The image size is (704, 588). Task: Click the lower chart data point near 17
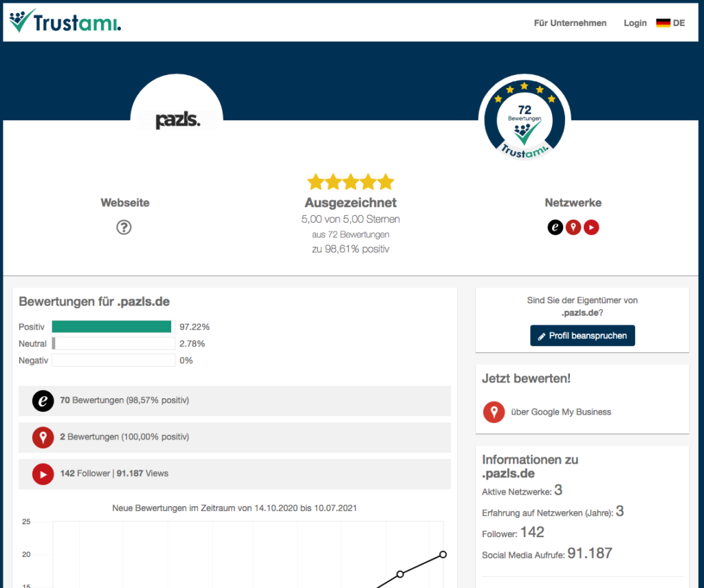pyautogui.click(x=400, y=574)
